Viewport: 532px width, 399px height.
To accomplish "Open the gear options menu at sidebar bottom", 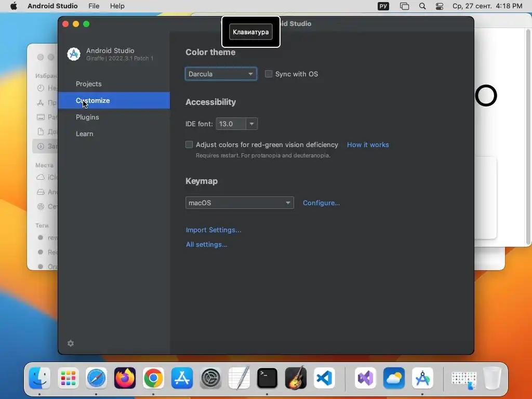I will click(x=71, y=343).
